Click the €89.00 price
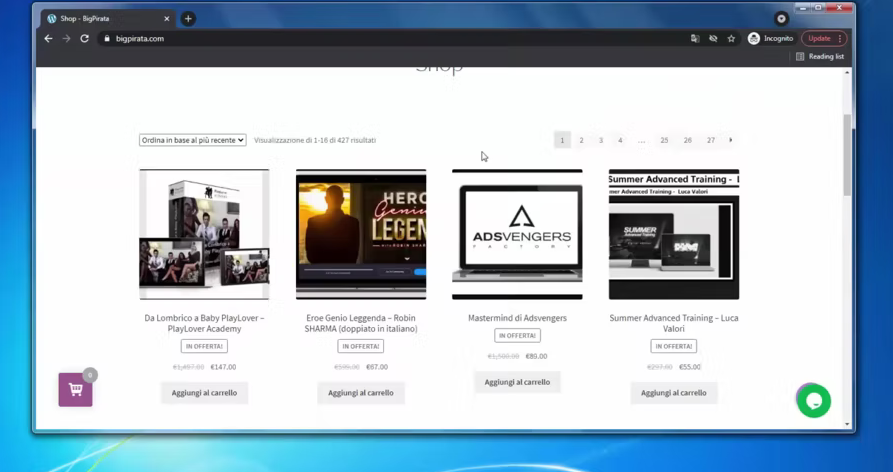Image resolution: width=893 pixels, height=472 pixels. click(536, 356)
